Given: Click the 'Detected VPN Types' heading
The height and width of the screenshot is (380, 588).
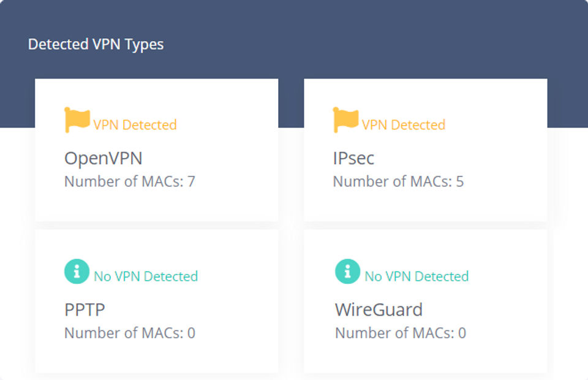Looking at the screenshot, I should pos(96,45).
